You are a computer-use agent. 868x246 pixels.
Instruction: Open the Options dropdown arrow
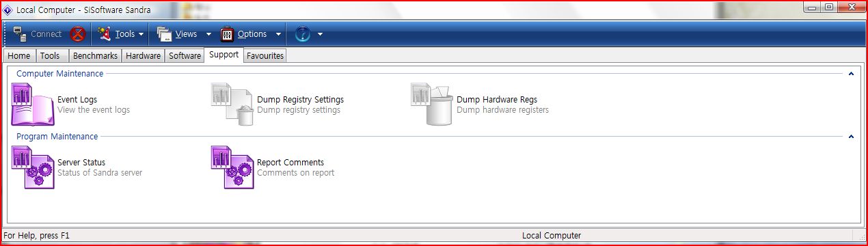pos(278,34)
